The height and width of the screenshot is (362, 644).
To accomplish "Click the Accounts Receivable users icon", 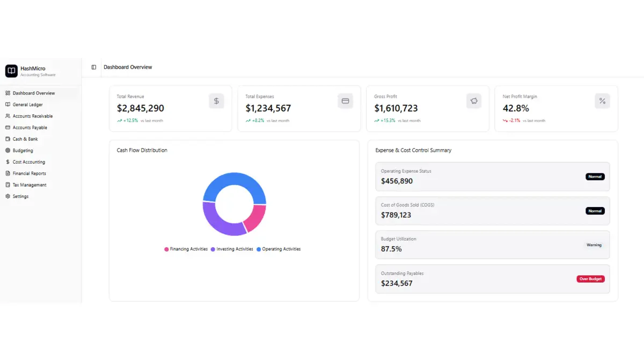I will pos(8,116).
